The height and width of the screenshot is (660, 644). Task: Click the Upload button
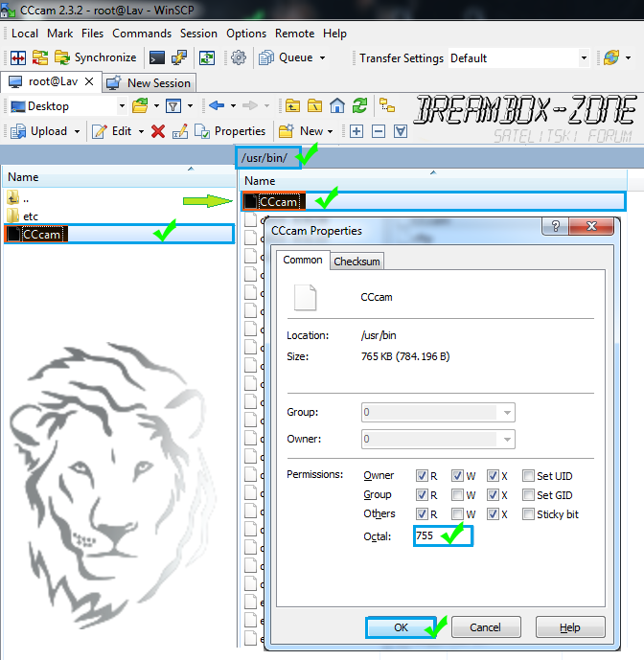[x=38, y=131]
